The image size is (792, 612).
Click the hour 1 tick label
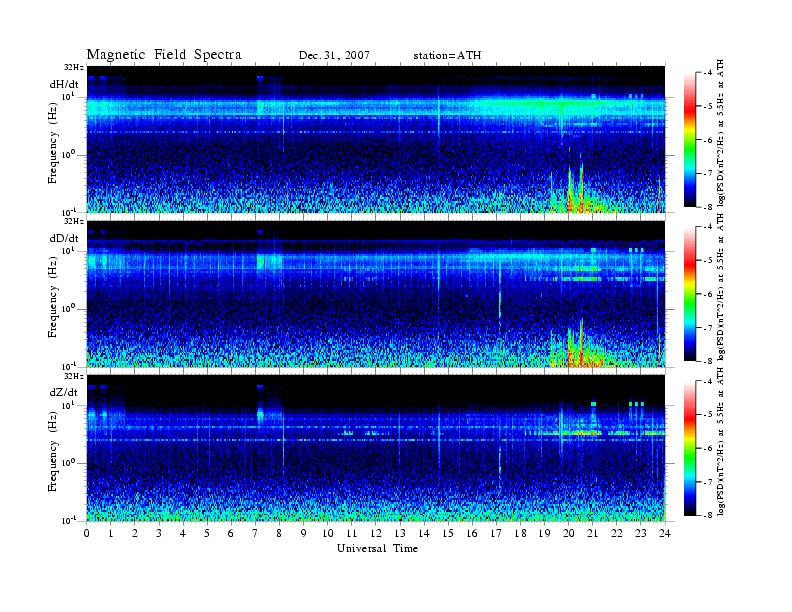[111, 533]
